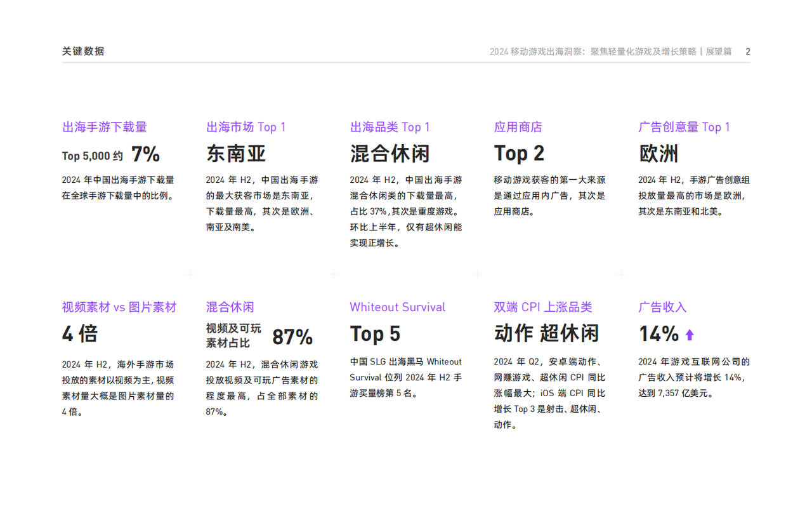Viewport: 812px width, 520px height.
Task: Click the bold 欧洲 text
Action: coord(658,154)
